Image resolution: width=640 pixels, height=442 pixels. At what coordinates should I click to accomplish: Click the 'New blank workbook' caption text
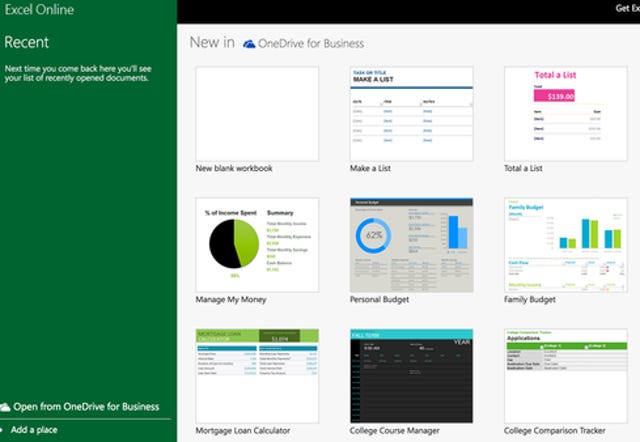[234, 168]
